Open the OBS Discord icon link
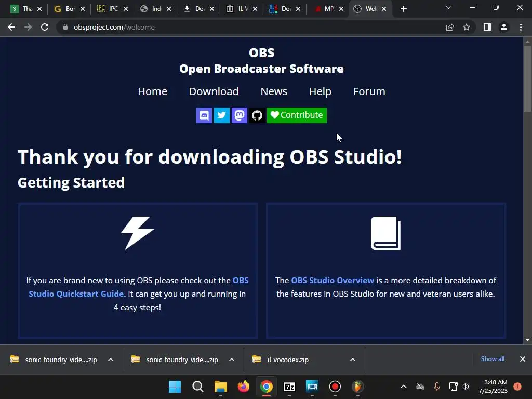 coord(204,115)
